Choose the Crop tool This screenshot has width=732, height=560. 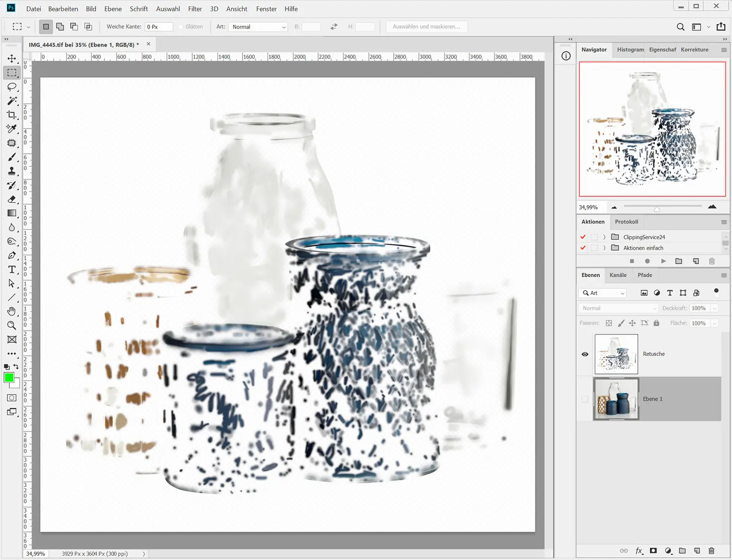12,115
